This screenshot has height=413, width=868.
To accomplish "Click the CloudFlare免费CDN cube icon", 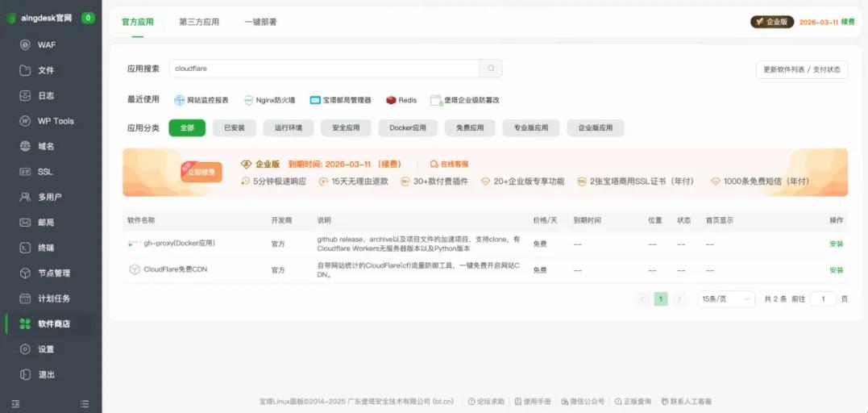I will (x=135, y=269).
